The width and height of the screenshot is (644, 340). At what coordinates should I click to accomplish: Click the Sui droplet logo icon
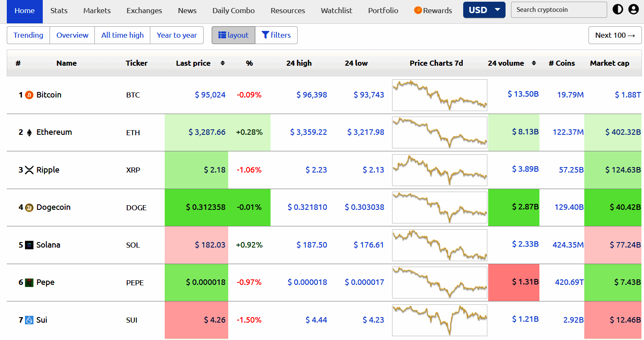29,320
